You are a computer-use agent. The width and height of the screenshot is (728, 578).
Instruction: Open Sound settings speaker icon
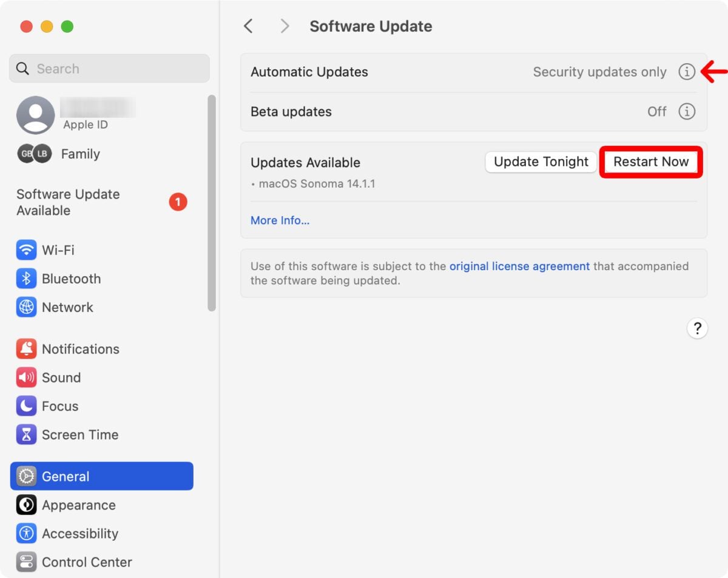click(x=26, y=378)
